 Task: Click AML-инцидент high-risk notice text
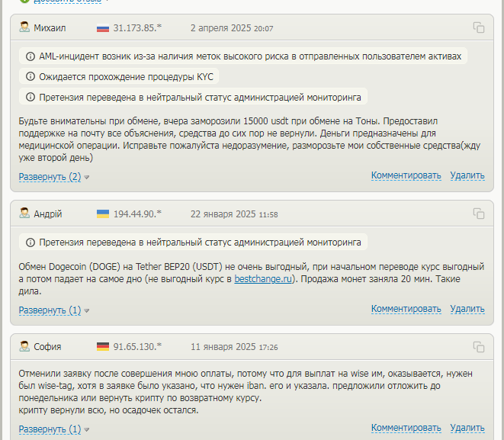tap(250, 56)
